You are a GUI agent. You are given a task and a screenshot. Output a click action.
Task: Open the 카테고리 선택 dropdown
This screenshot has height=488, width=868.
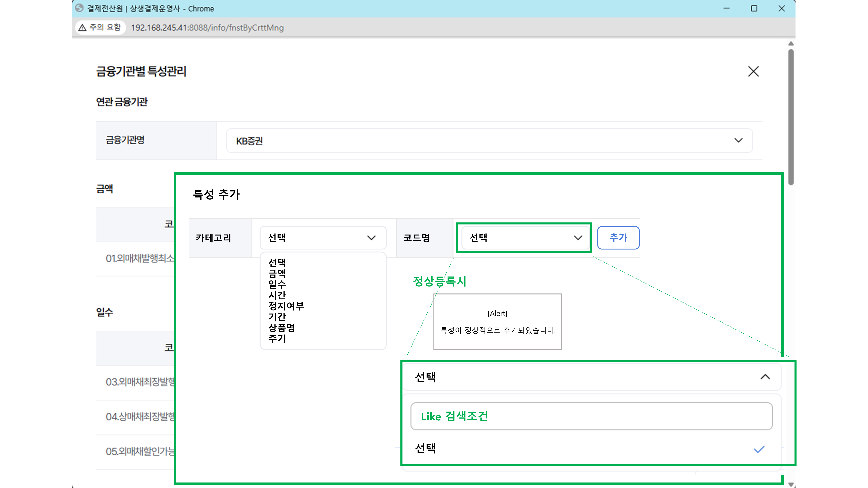[323, 238]
